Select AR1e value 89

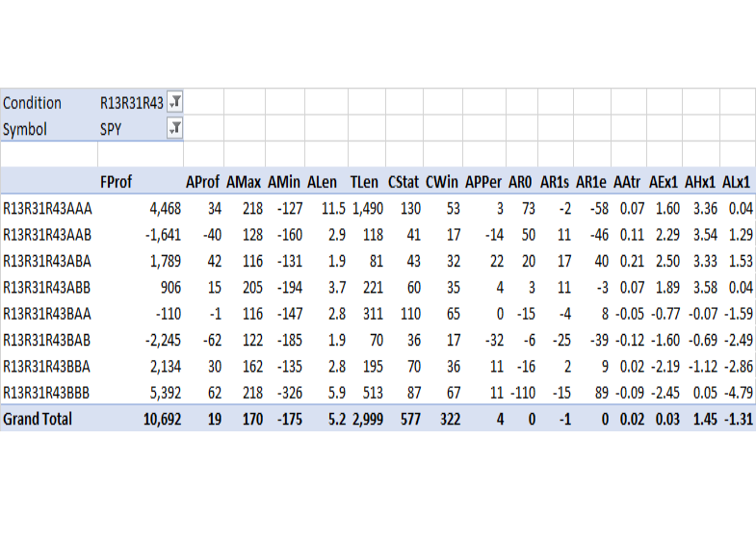pos(601,393)
